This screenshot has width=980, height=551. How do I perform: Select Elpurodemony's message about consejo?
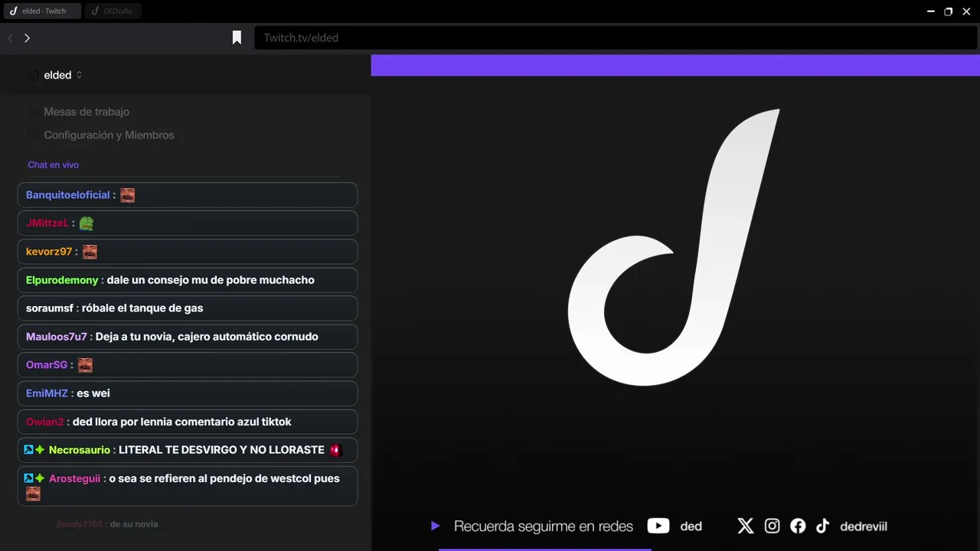[x=188, y=280]
